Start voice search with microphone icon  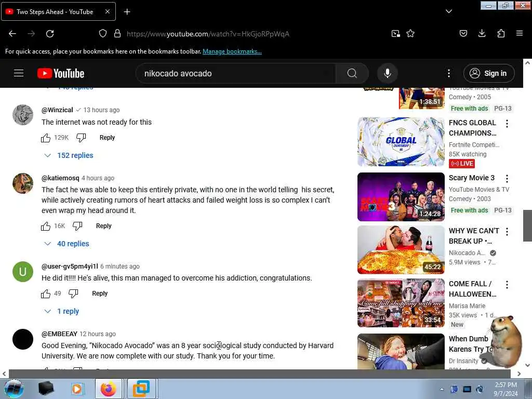pyautogui.click(x=388, y=73)
